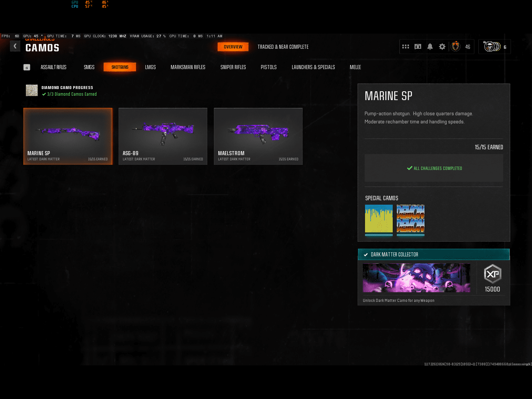Pick the yellow dripping paint special camo
The height and width of the screenshot is (399, 532).
(x=379, y=220)
